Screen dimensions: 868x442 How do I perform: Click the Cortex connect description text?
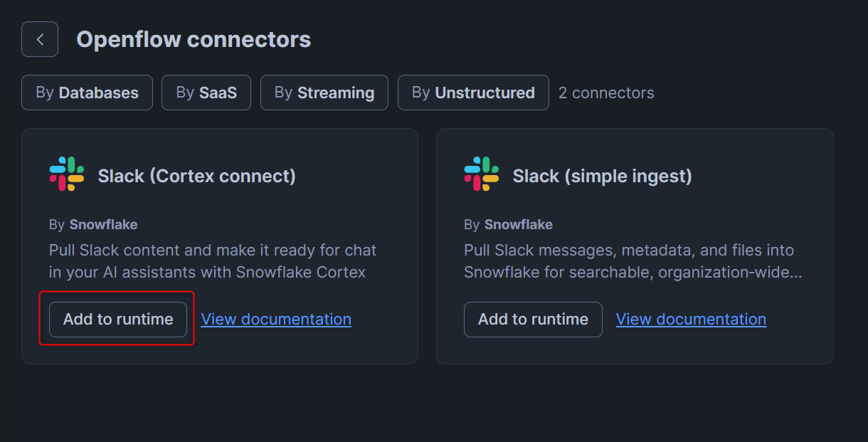(x=213, y=261)
